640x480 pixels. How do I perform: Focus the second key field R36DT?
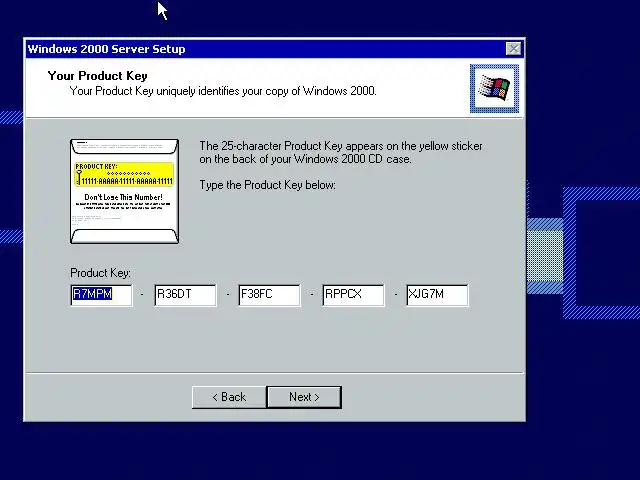pos(185,295)
